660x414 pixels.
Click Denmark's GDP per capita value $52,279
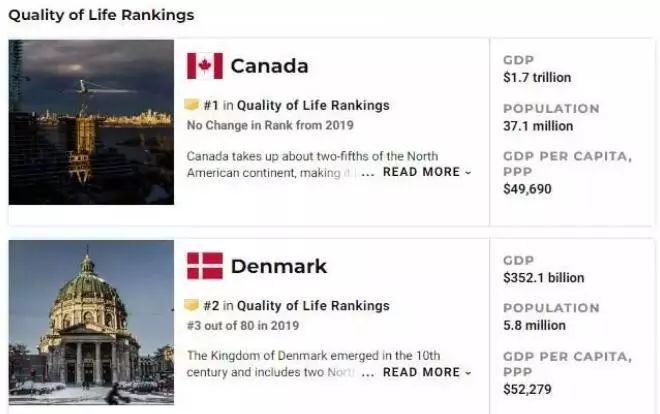527,388
